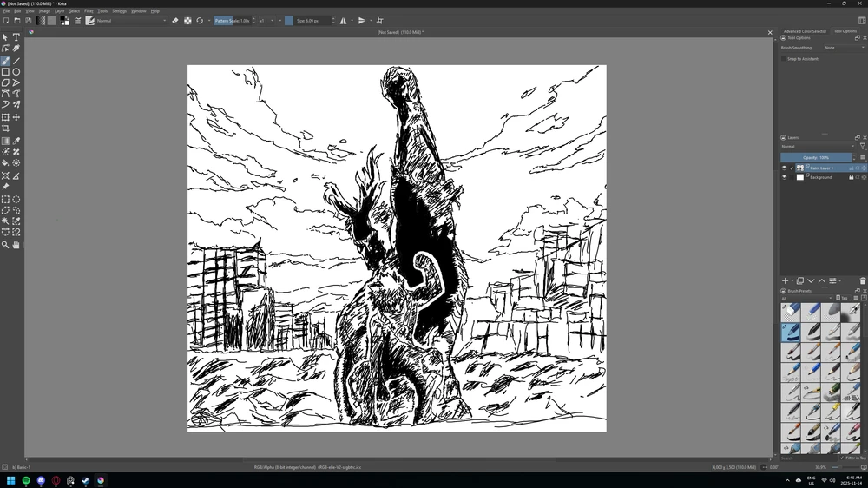Switch to the Tool Options tab
The width and height of the screenshot is (868, 488).
tap(845, 31)
